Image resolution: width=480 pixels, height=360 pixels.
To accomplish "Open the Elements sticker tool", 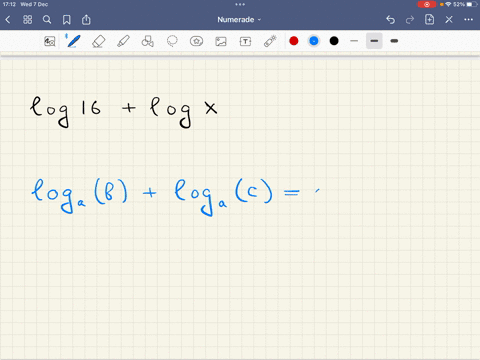I will (x=196, y=41).
